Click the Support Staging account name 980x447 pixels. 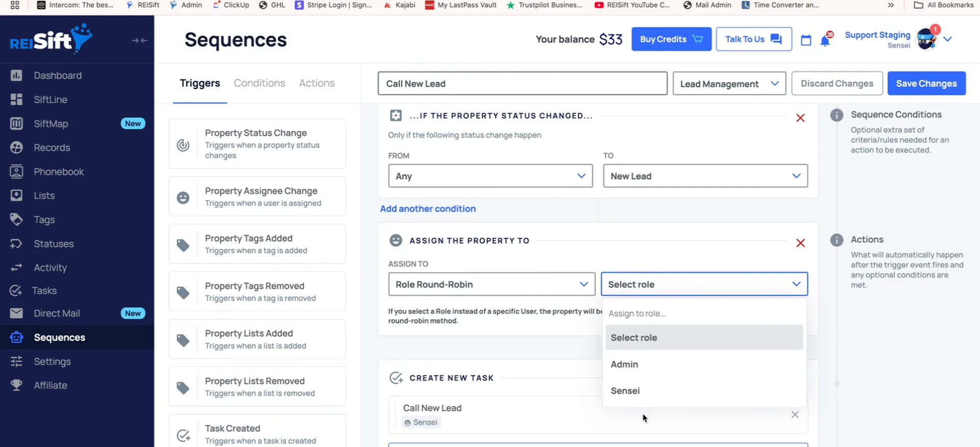point(877,35)
